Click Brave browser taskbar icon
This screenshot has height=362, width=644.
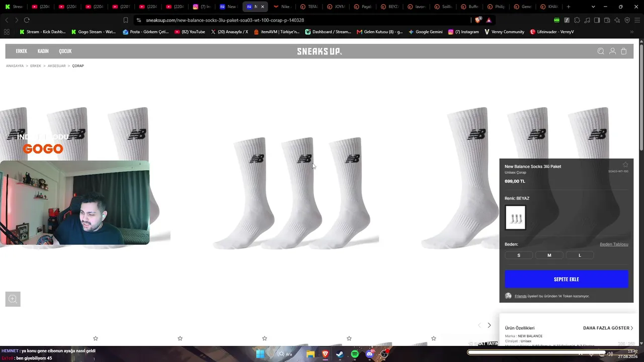[x=325, y=354]
